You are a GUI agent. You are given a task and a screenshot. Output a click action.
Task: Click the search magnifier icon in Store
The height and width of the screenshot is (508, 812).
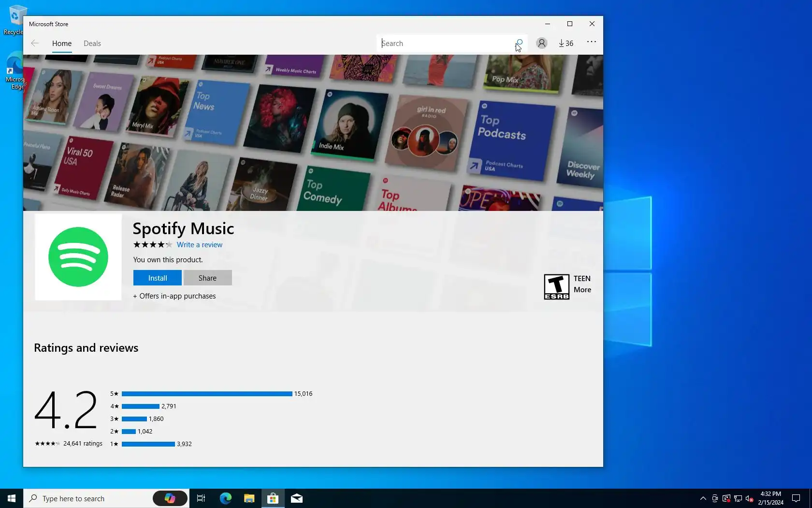519,43
